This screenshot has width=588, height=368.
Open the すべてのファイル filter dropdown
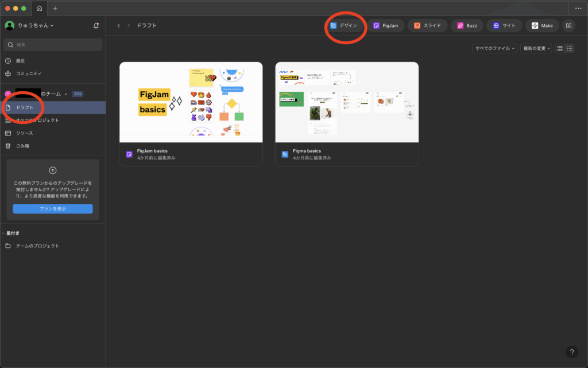point(494,48)
